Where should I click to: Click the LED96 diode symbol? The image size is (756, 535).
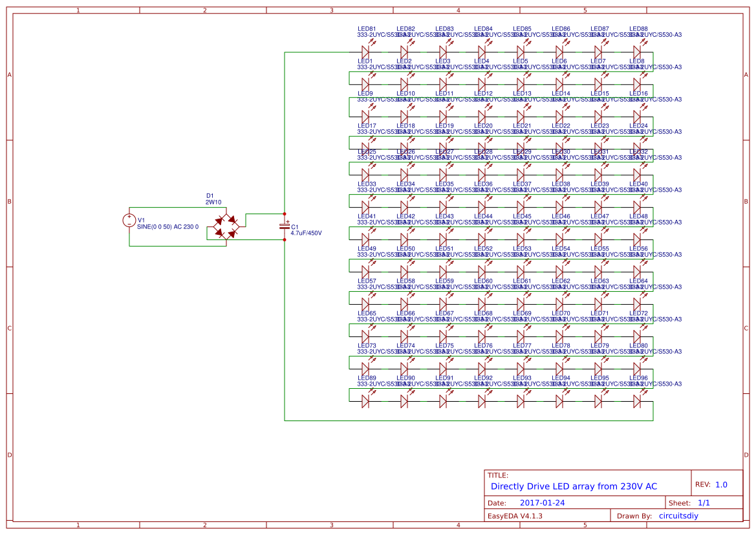[x=637, y=401]
